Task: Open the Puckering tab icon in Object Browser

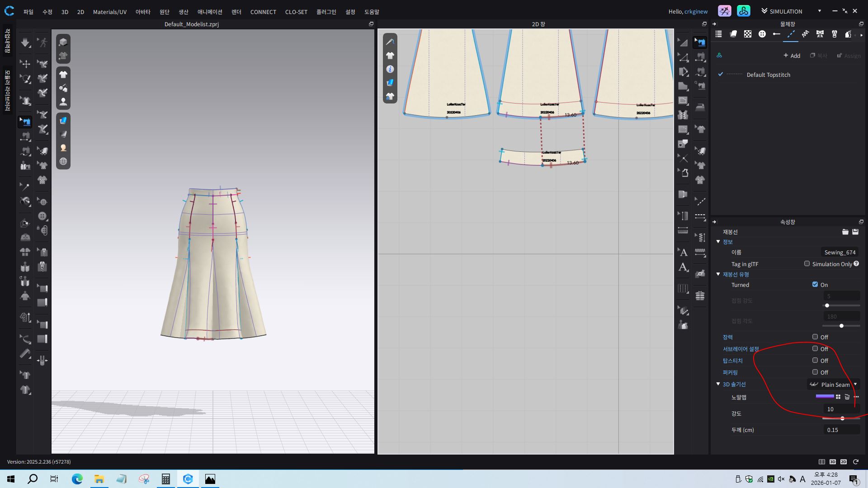Action: pyautogui.click(x=805, y=34)
